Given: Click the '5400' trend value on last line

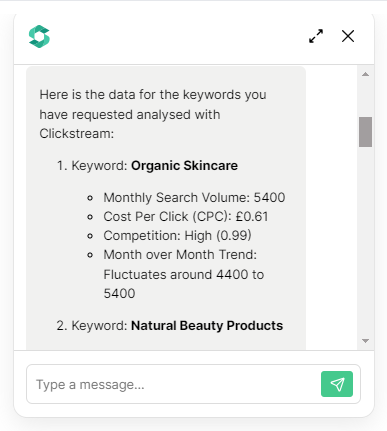Looking at the screenshot, I should 119,294.
